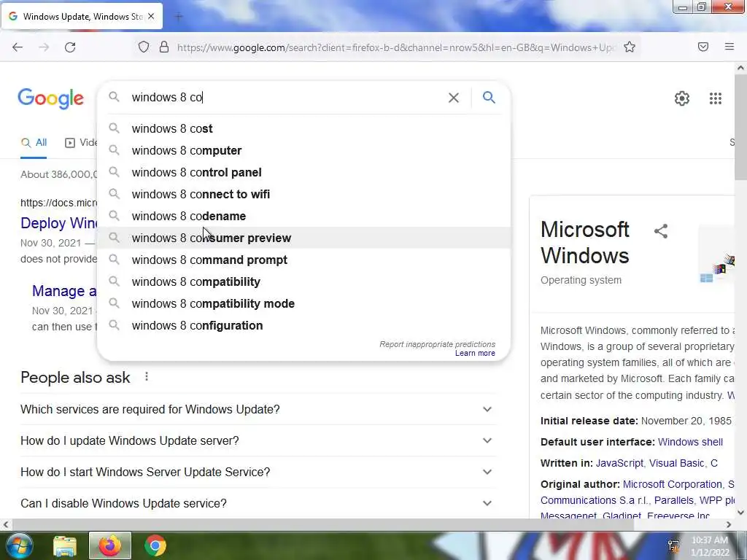This screenshot has height=560, width=747.
Task: Expand Can I disable Windows Update service
Action: pyautogui.click(x=258, y=503)
